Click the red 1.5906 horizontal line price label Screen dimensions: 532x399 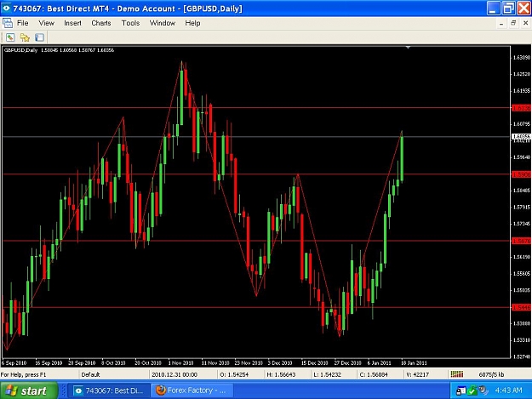coord(521,174)
